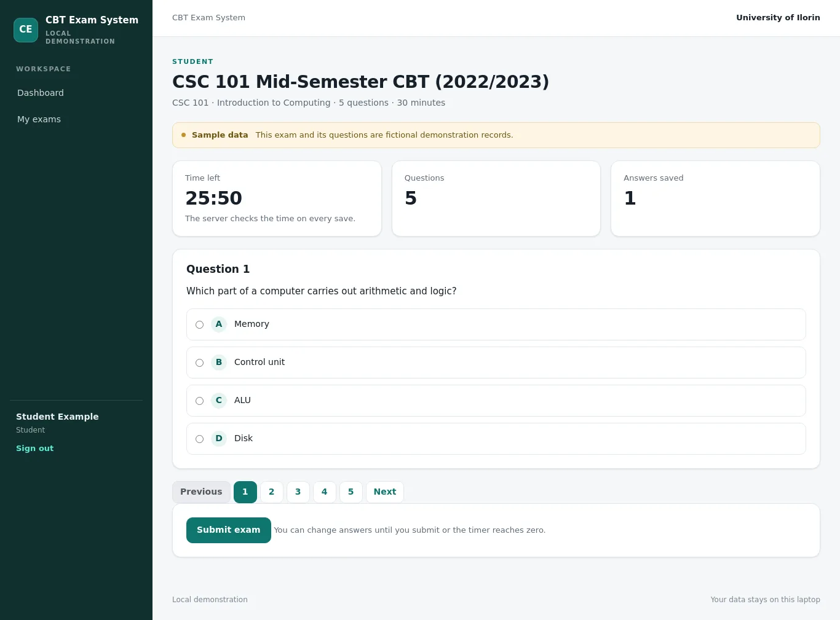Click the server time check note

[x=270, y=219]
